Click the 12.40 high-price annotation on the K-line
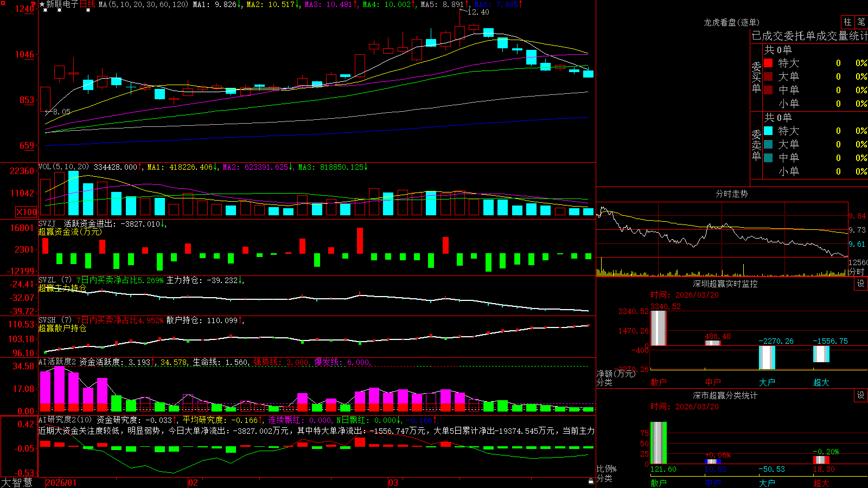The image size is (868, 488). 478,12
